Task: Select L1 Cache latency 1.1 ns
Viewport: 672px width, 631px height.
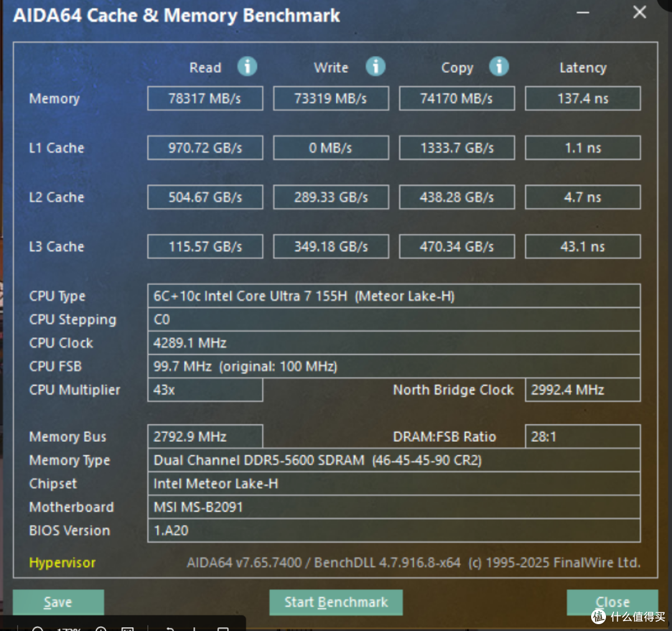Action: click(x=583, y=148)
